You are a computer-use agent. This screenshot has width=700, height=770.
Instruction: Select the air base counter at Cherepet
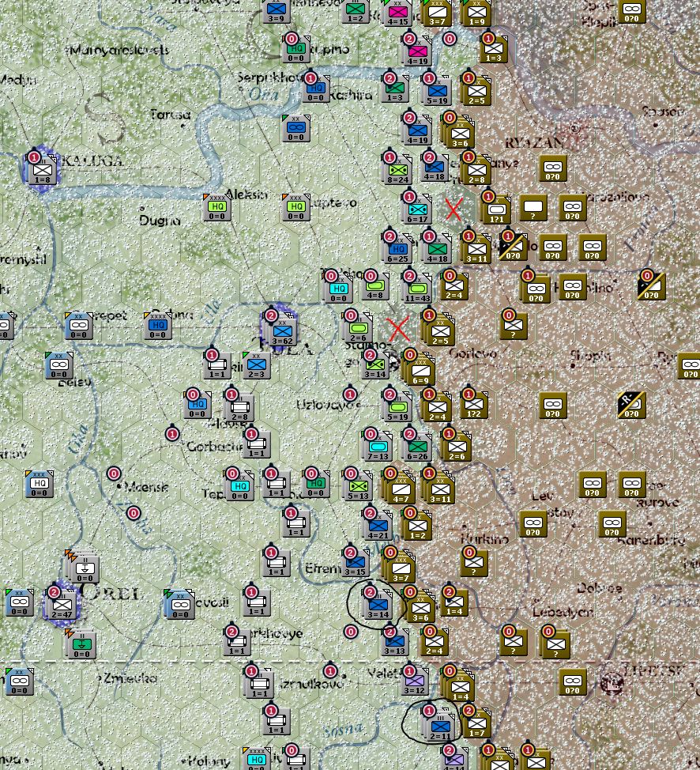[78, 325]
